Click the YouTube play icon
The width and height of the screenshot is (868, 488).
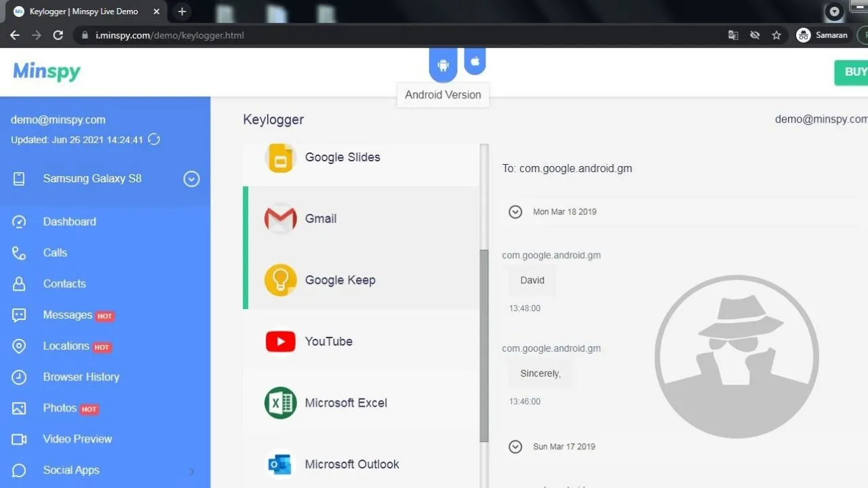(281, 342)
